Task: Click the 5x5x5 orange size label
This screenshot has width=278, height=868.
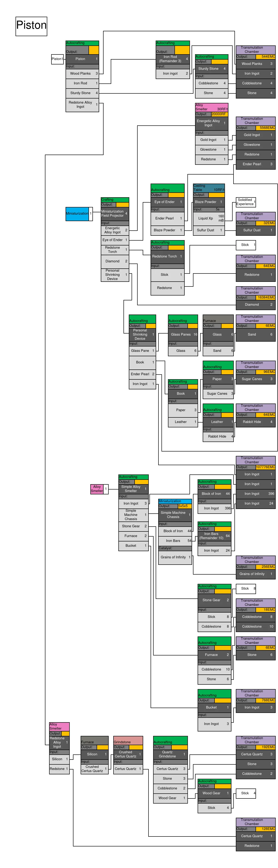Action: (185, 506)
